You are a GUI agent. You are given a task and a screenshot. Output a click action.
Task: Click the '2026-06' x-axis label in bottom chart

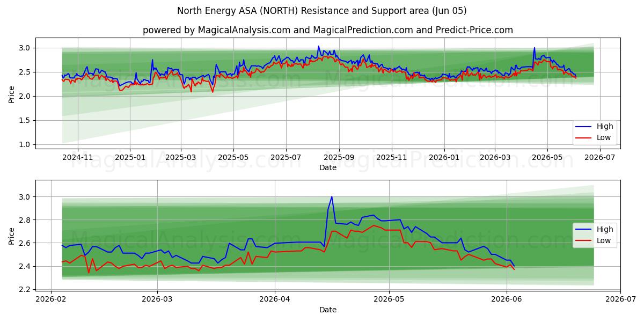pos(506,299)
